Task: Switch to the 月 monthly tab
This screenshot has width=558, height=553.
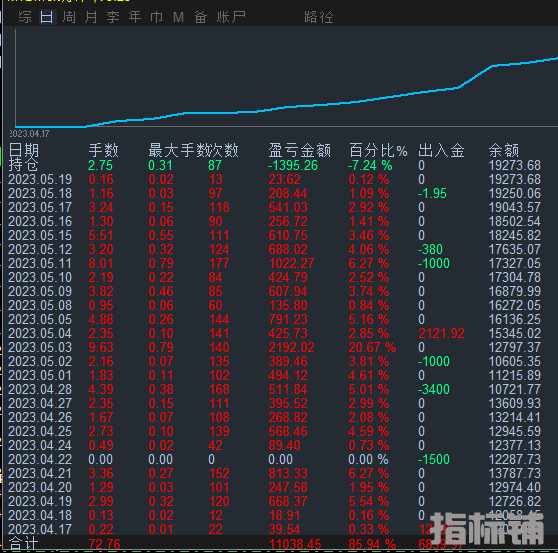Action: pos(91,17)
